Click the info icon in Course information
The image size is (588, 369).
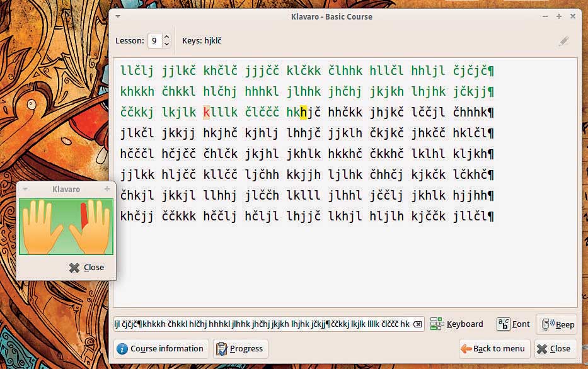click(122, 349)
